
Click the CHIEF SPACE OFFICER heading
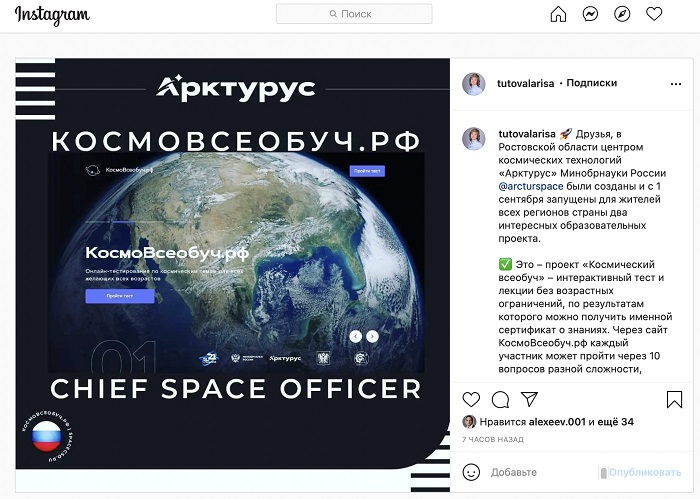coord(236,388)
